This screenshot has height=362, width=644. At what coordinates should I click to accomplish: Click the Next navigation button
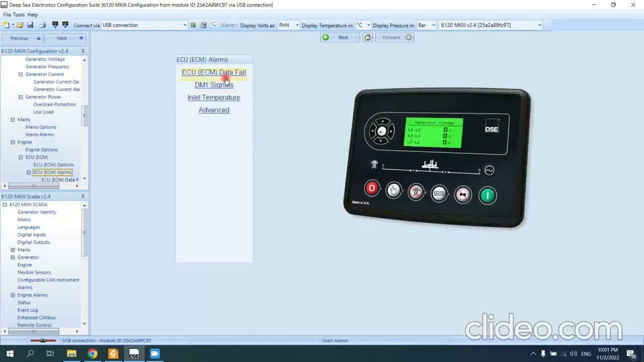pyautogui.click(x=65, y=38)
